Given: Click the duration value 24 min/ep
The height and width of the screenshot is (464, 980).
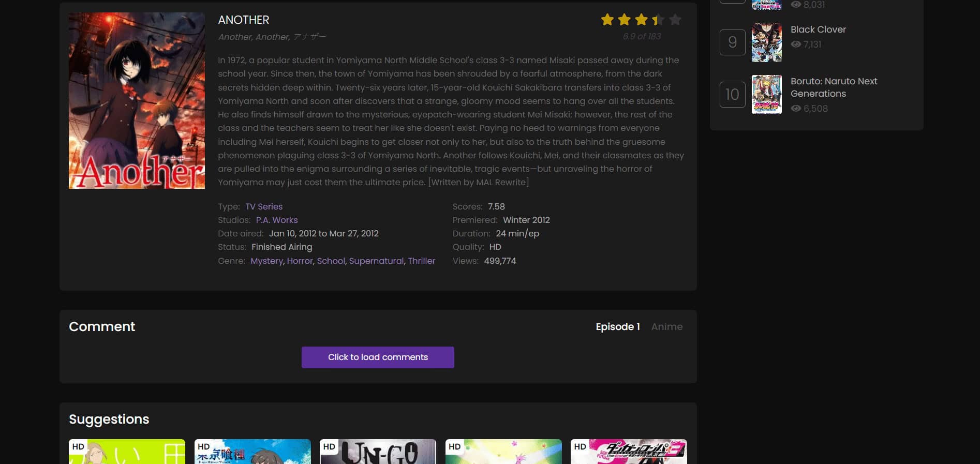Looking at the screenshot, I should pyautogui.click(x=517, y=233).
